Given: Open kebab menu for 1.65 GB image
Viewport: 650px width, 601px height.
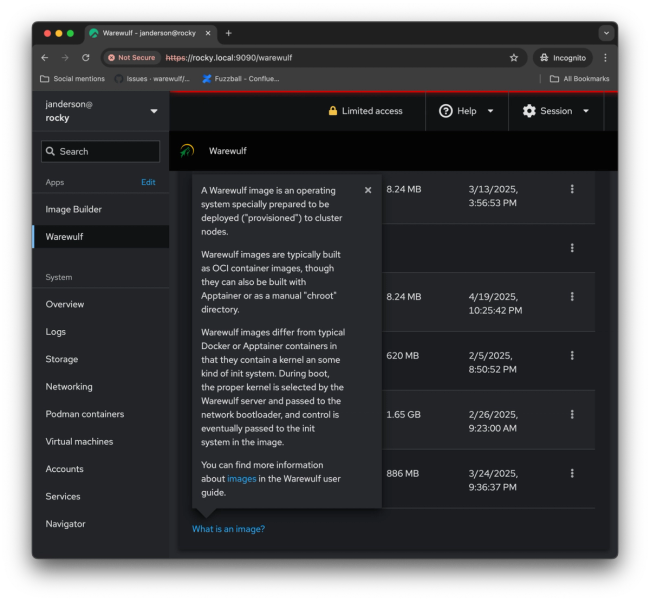Looking at the screenshot, I should [x=572, y=414].
